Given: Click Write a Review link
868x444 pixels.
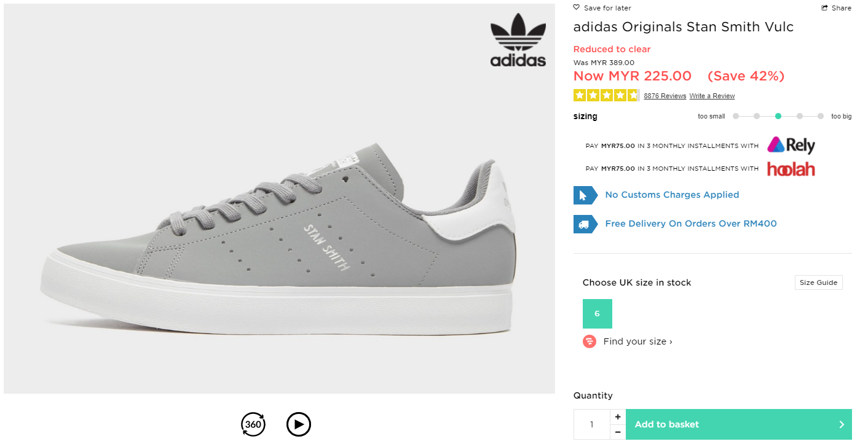Looking at the screenshot, I should point(712,96).
